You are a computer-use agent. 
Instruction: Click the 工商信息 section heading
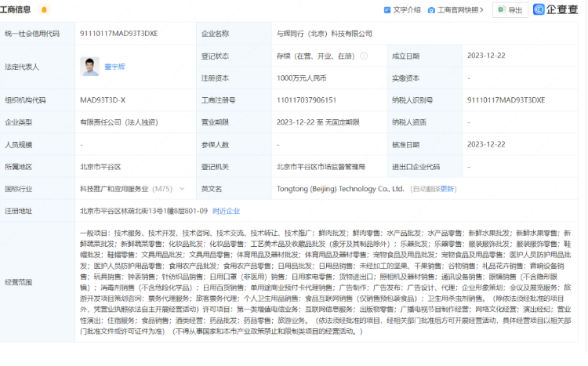[17, 9]
